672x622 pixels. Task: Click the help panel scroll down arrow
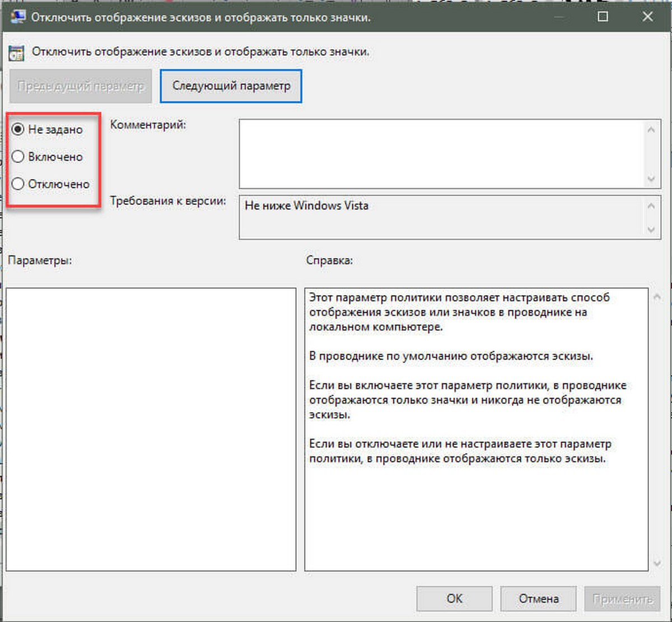pyautogui.click(x=657, y=563)
